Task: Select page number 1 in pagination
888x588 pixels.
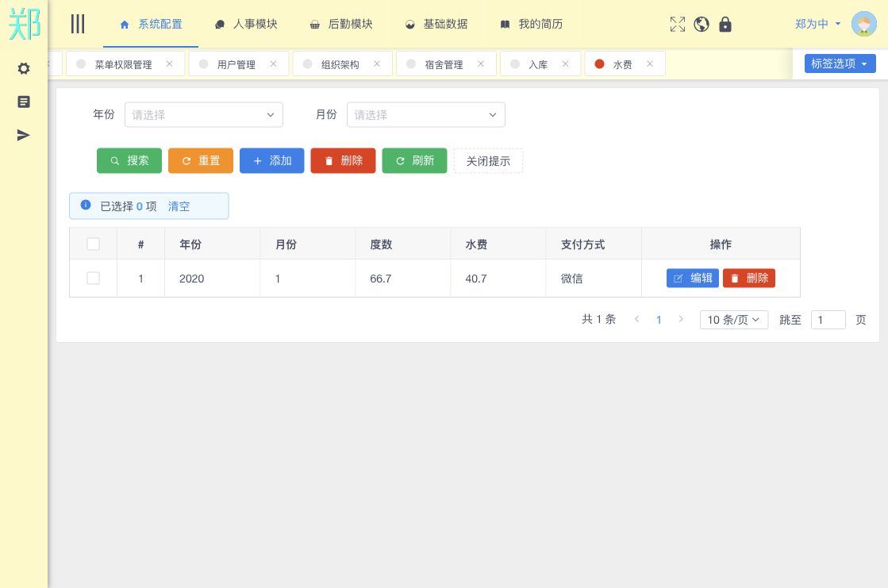Action: coord(659,320)
